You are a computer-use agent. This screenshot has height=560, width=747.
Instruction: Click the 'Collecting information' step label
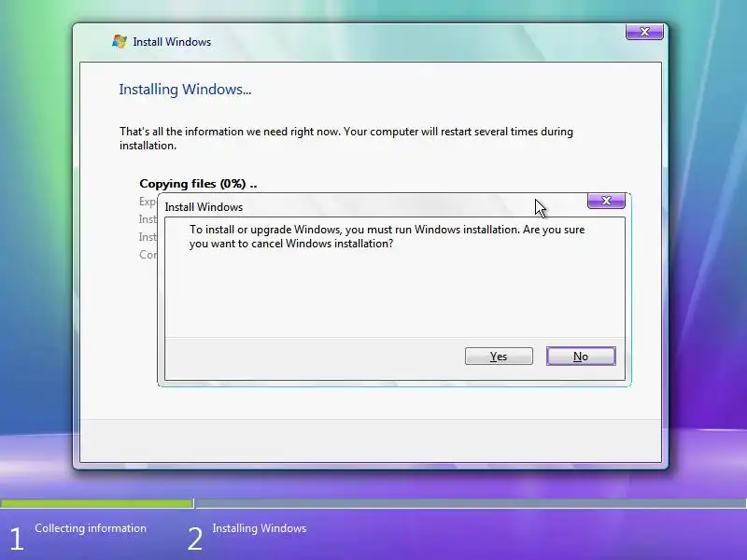click(x=91, y=528)
